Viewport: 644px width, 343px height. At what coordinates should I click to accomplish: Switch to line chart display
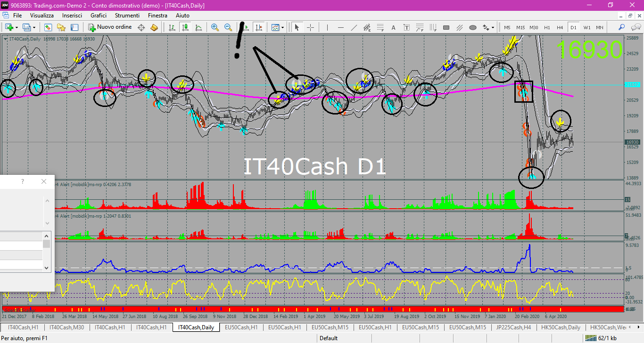198,27
